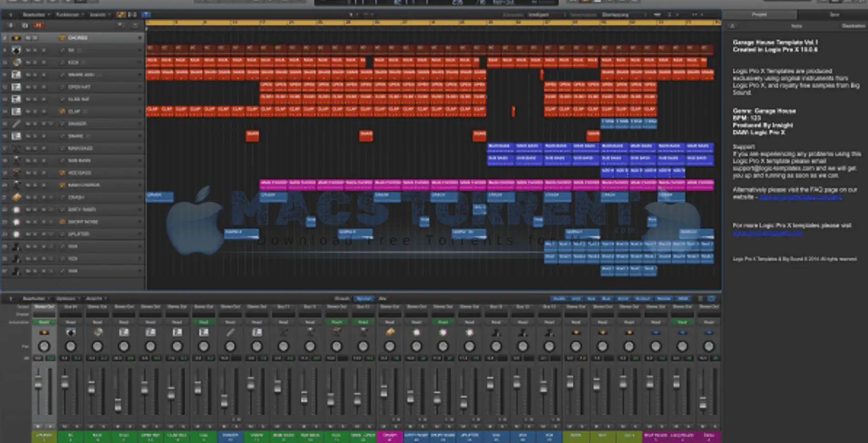868x443 pixels.
Task: Click the blue catch playhead icon in tracks toolbar
Action: click(x=146, y=15)
